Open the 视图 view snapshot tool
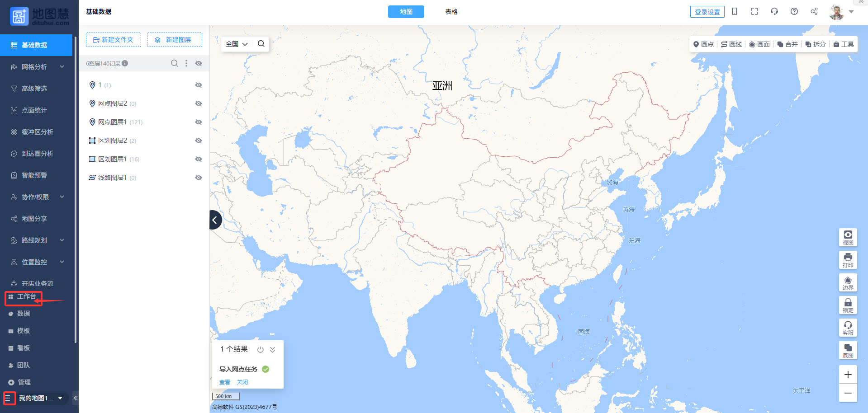This screenshot has height=413, width=868. [848, 238]
